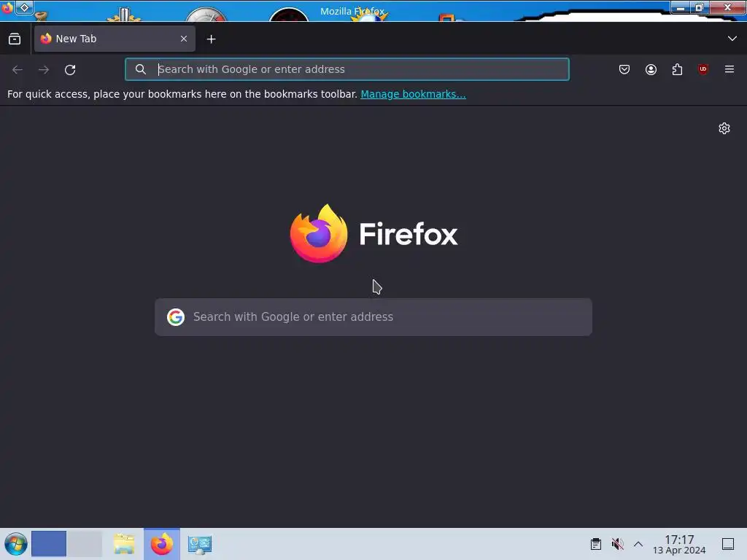Activate Firefox taskbar entry

tap(162, 544)
